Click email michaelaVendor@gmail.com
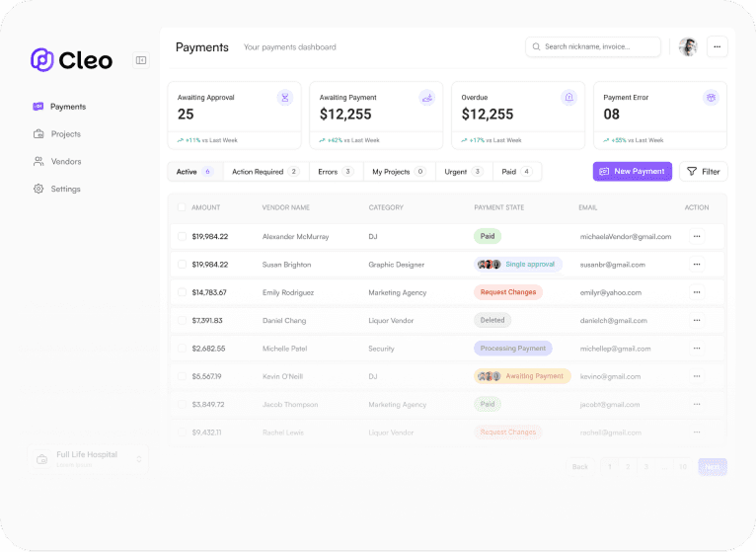This screenshot has width=756, height=552. click(x=626, y=236)
